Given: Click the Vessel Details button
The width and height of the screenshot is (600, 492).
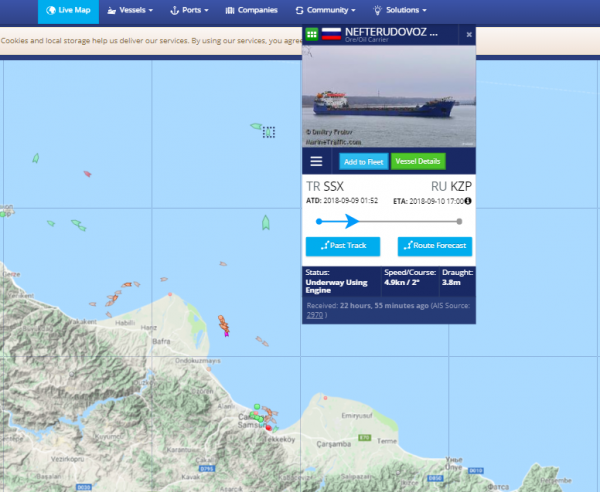Looking at the screenshot, I should tap(419, 162).
